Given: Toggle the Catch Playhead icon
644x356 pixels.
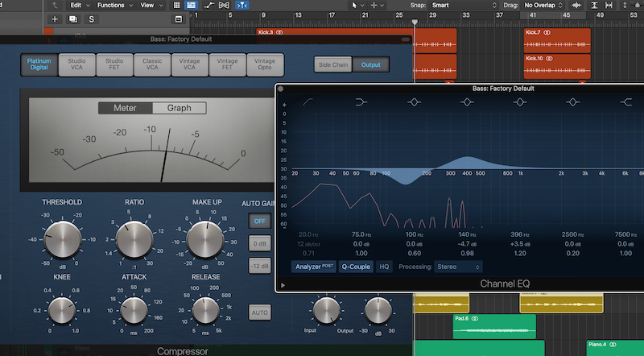Looking at the screenshot, I should point(242,6).
